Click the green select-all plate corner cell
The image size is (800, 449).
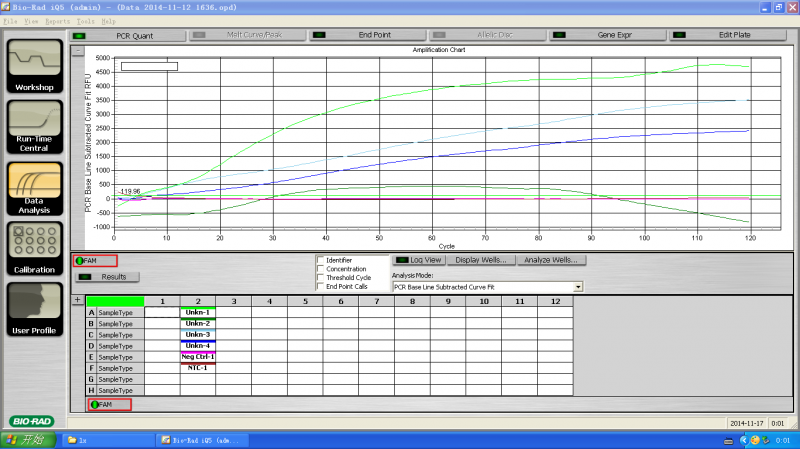tap(115, 302)
